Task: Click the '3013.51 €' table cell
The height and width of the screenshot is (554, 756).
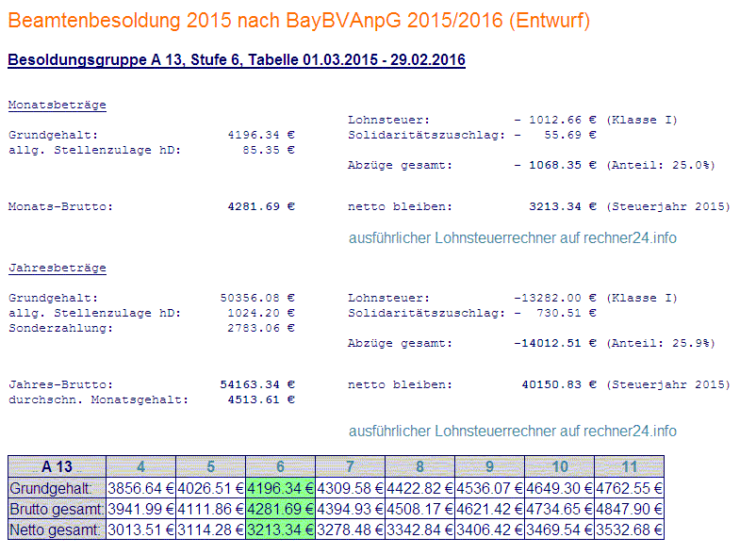Action: click(x=140, y=530)
